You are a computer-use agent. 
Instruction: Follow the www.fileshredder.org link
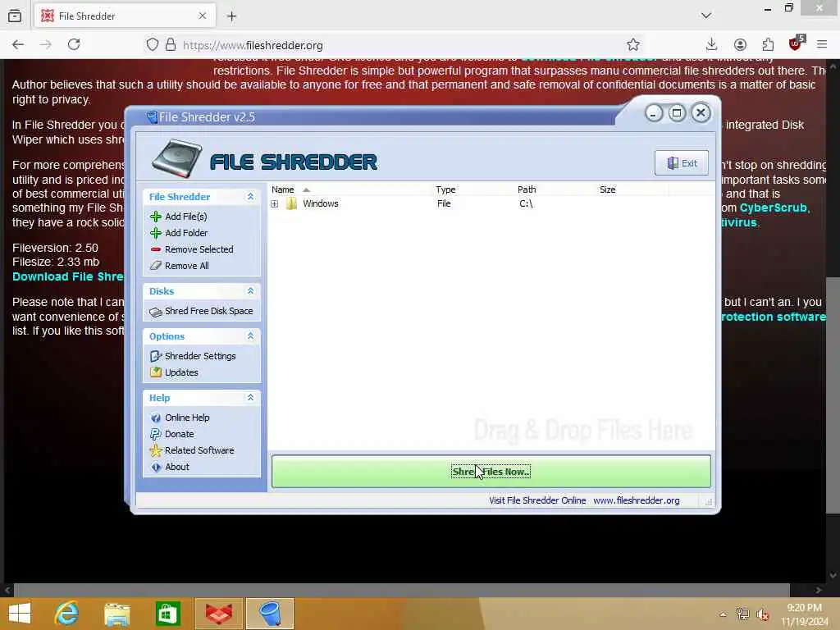(x=636, y=500)
